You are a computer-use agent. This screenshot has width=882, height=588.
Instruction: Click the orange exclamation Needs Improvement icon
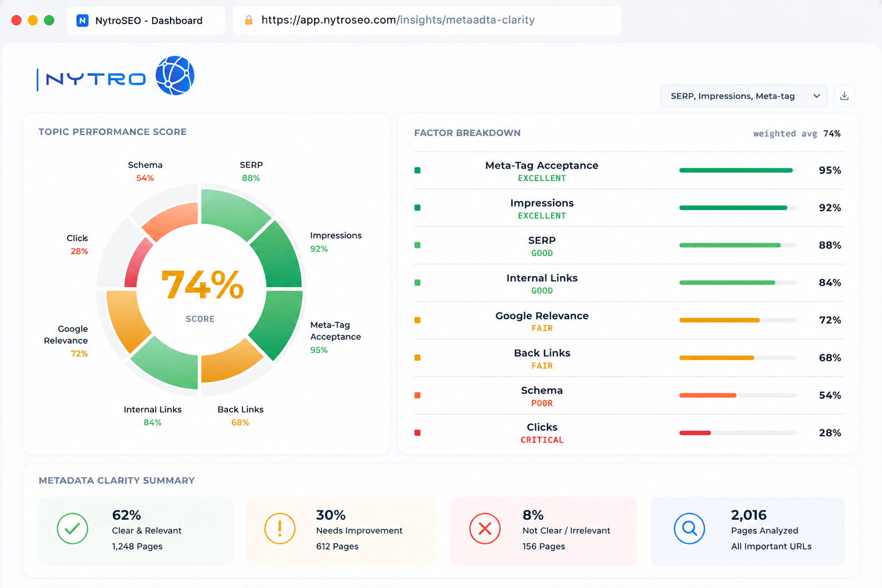[x=280, y=529]
